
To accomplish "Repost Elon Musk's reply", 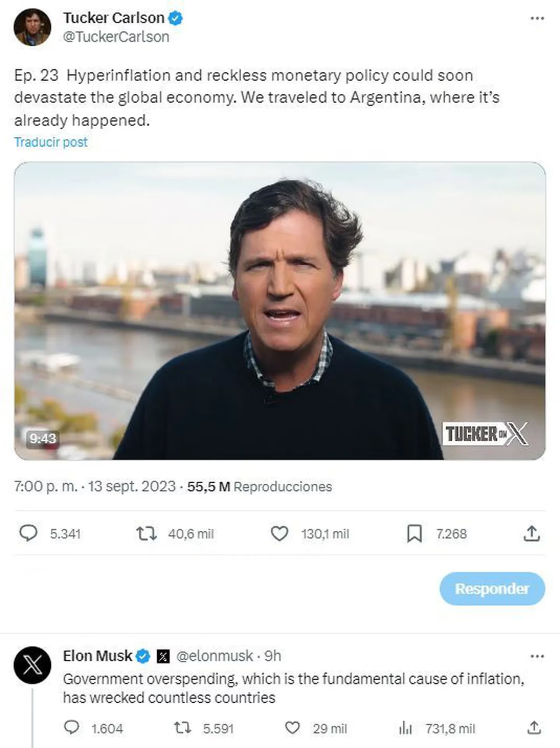I will tap(182, 727).
